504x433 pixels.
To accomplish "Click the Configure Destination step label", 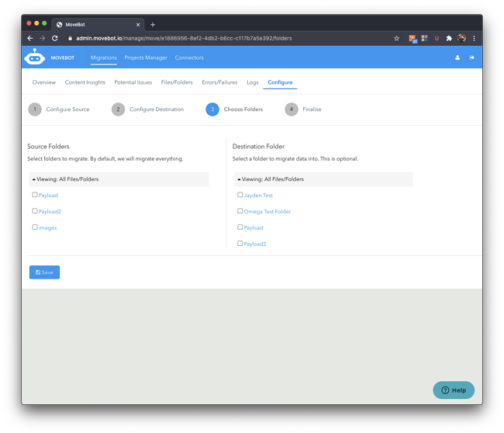I will coord(157,109).
